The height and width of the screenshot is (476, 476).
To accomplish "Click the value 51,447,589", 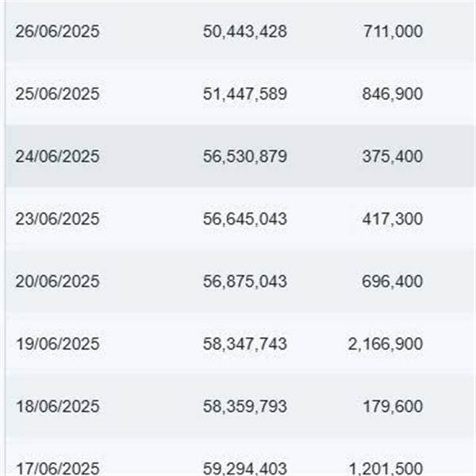I will click(x=244, y=94).
